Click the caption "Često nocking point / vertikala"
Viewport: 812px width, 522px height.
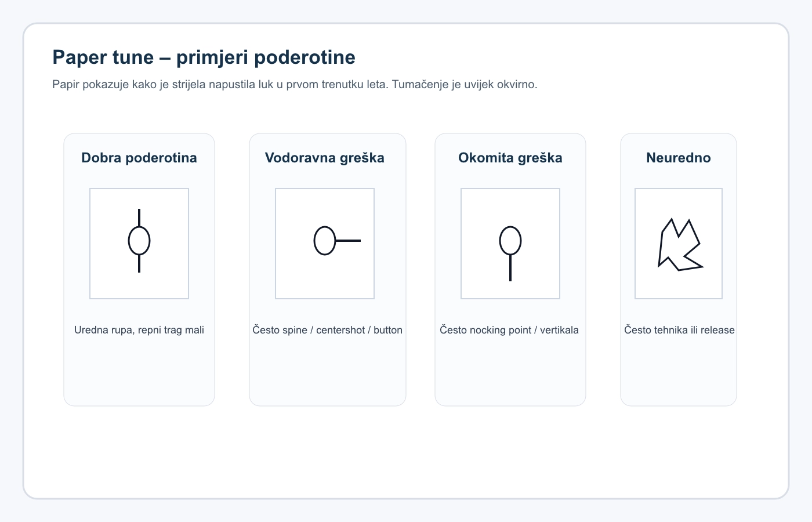(x=509, y=330)
